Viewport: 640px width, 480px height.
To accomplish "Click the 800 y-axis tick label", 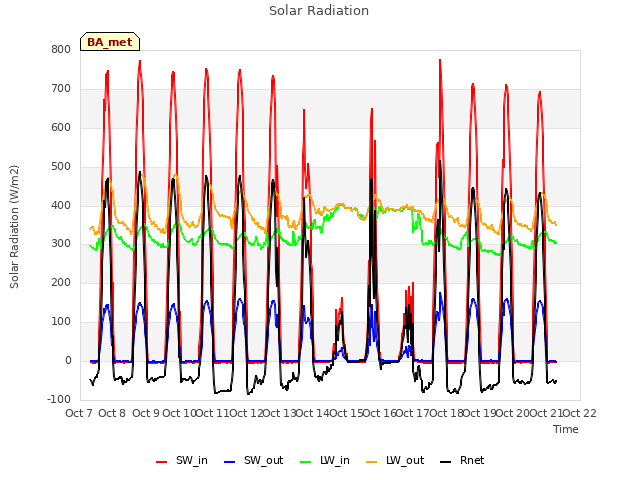I will point(61,50).
